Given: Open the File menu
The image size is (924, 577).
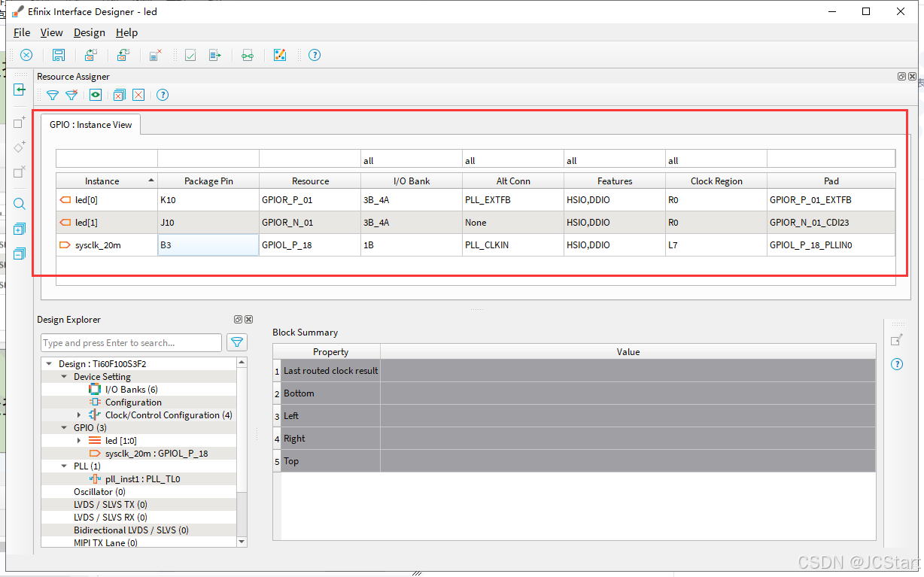Looking at the screenshot, I should [22, 32].
